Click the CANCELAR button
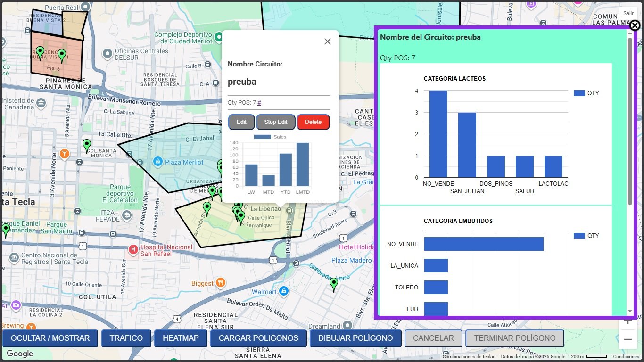Screen dimensions: 644x362 pyautogui.click(x=433, y=338)
